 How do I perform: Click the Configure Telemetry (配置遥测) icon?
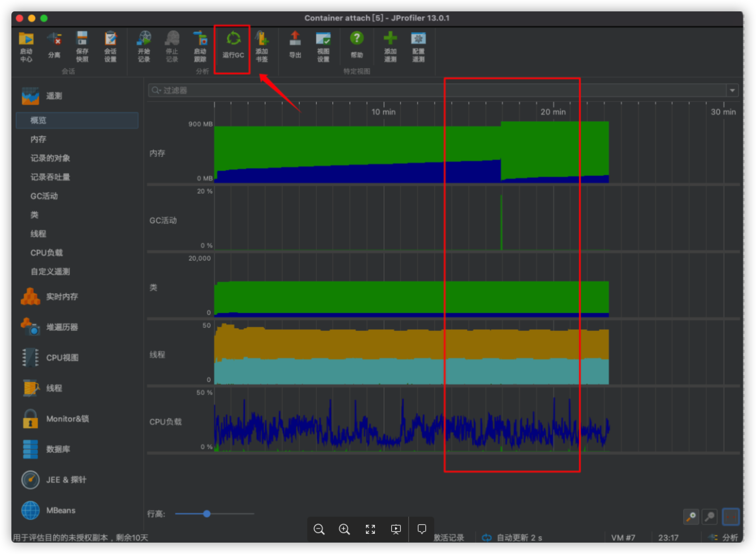tap(418, 39)
